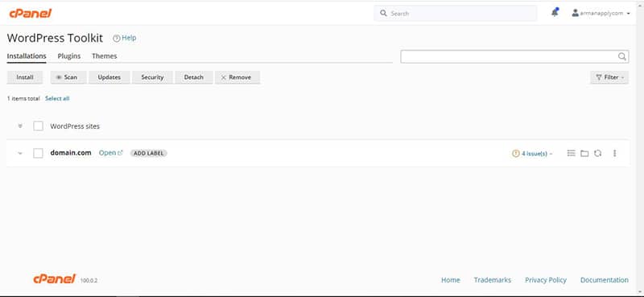Switch to the Themes tab
Image resolution: width=644 pixels, height=297 pixels.
tap(105, 56)
